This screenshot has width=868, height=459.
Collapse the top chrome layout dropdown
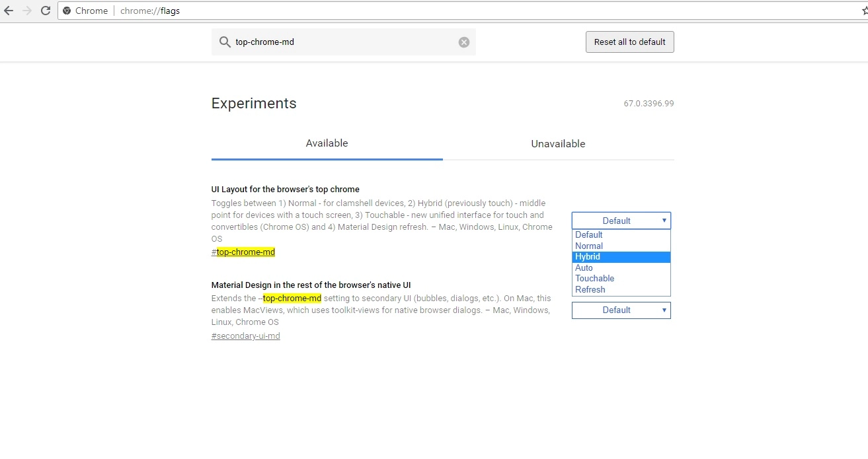click(621, 221)
